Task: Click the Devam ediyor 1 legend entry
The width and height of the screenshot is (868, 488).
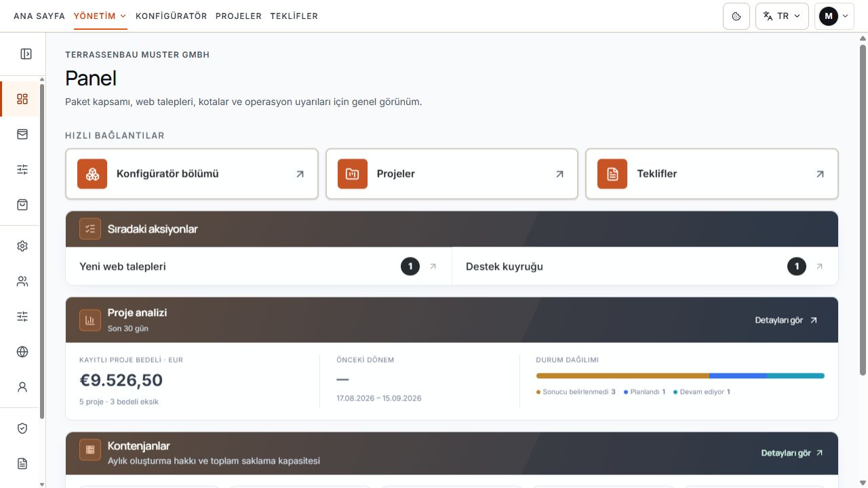Action: pyautogui.click(x=701, y=392)
